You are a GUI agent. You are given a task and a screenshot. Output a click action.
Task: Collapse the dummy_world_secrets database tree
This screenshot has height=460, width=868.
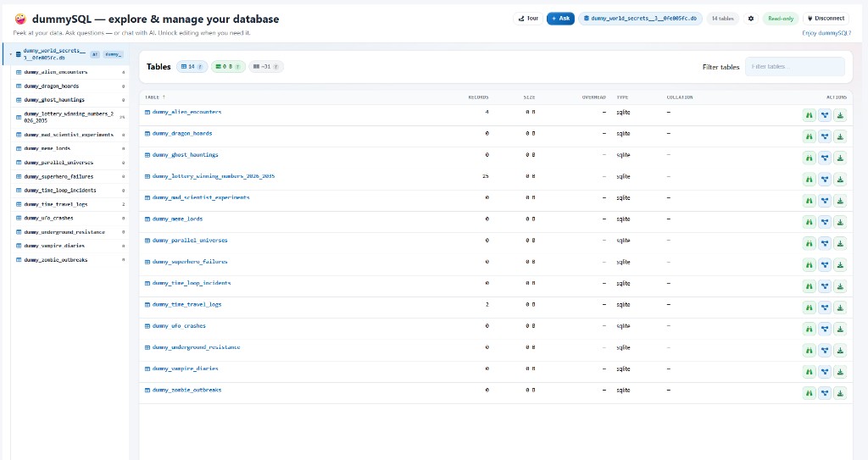(10, 54)
